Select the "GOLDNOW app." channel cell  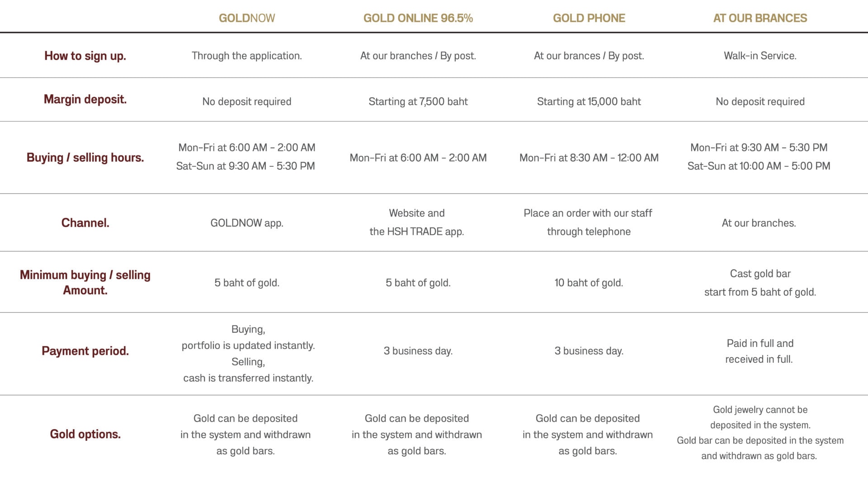click(247, 223)
